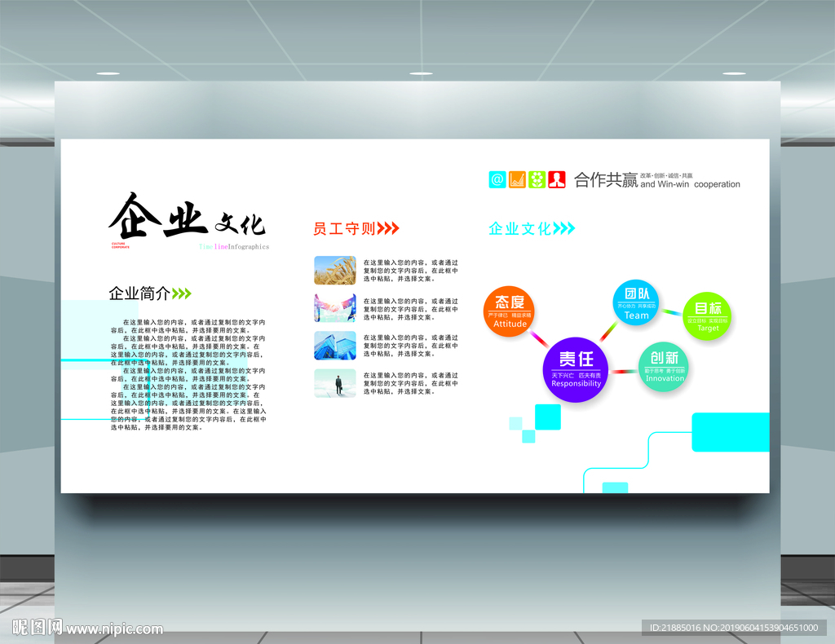Click the orange 态度 Attitude circle
The image size is (835, 644).
click(x=509, y=311)
